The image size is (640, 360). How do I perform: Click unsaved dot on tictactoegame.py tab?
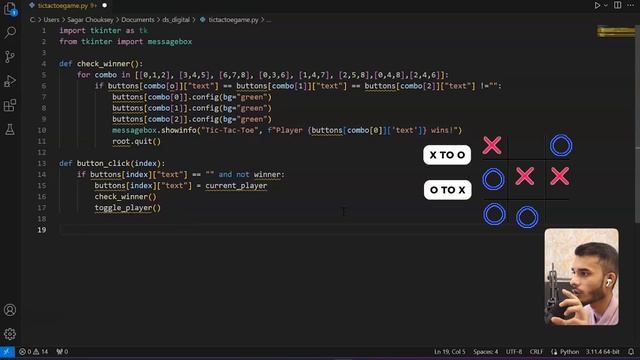coord(104,6)
